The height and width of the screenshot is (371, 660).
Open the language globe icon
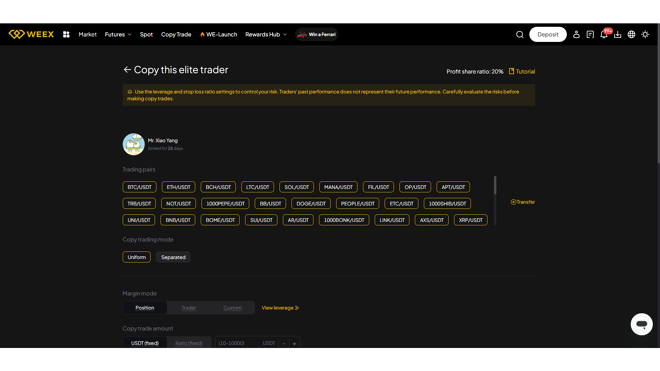tap(631, 35)
